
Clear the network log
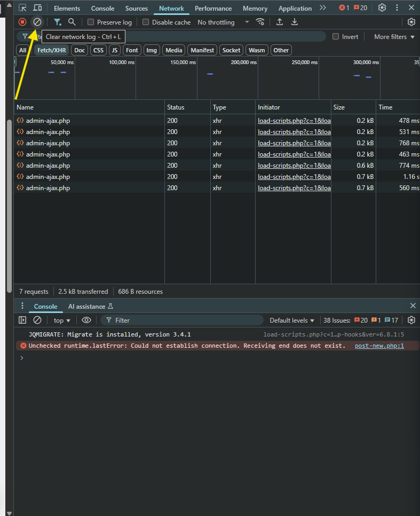tap(37, 22)
